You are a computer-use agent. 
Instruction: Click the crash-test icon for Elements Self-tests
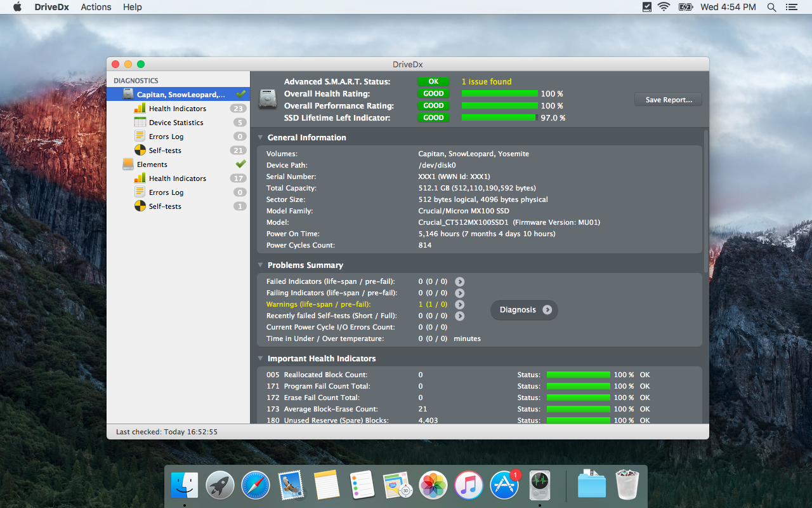coord(140,206)
